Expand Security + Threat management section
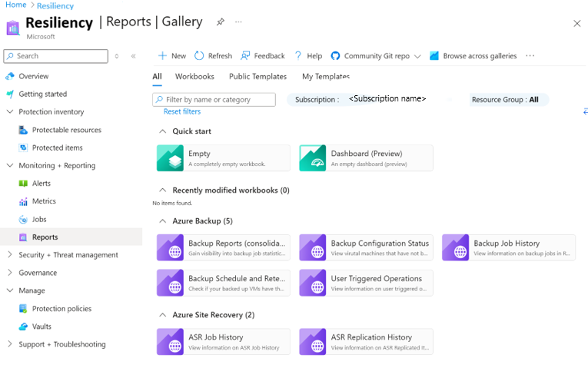 tap(10, 254)
